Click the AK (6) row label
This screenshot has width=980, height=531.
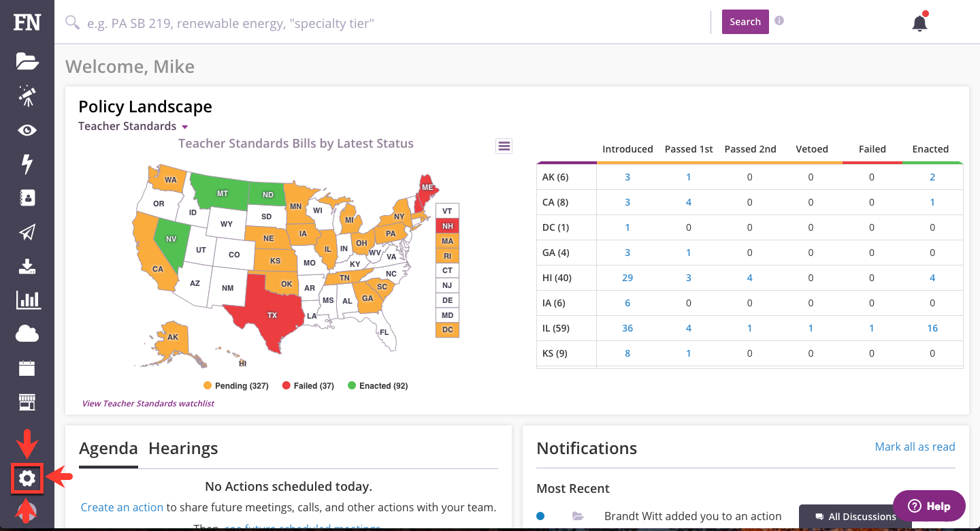555,177
